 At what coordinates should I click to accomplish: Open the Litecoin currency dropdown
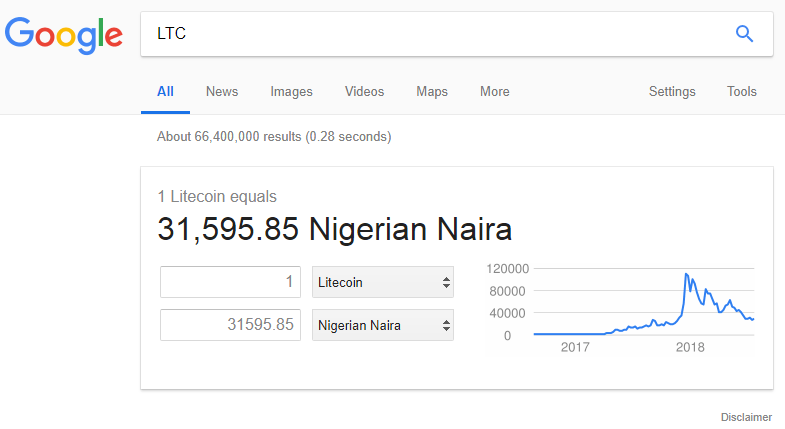point(383,282)
